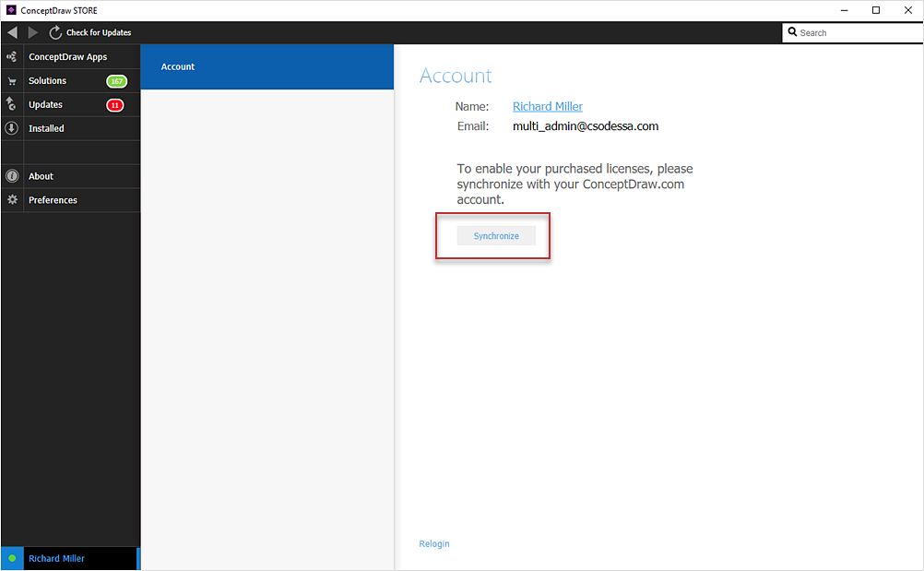This screenshot has width=924, height=571.
Task: Click the Check for Updates label
Action: click(99, 32)
